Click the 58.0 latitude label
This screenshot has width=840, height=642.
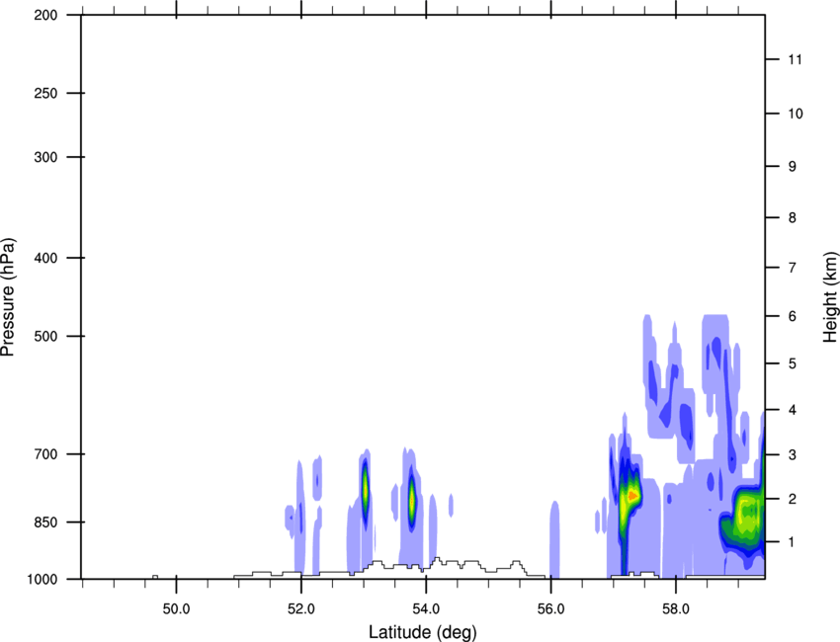pos(676,609)
